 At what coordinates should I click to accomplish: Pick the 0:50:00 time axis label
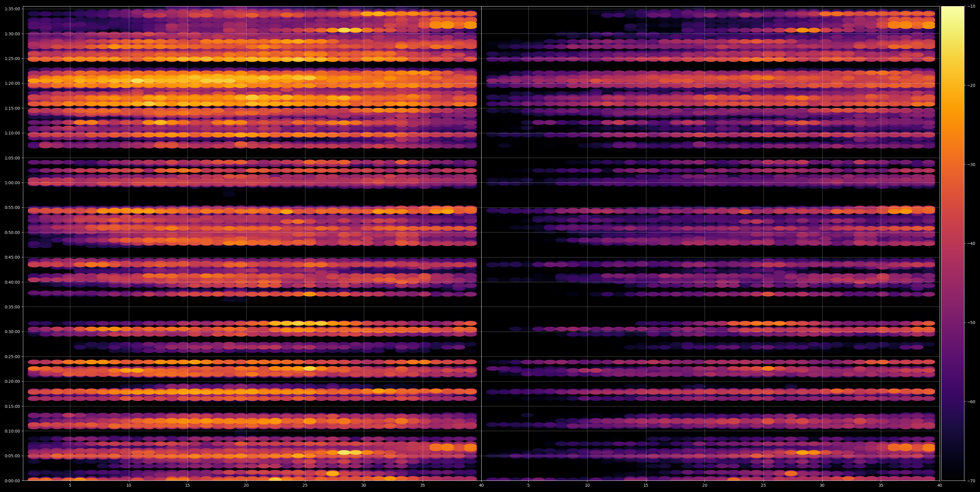(12, 232)
